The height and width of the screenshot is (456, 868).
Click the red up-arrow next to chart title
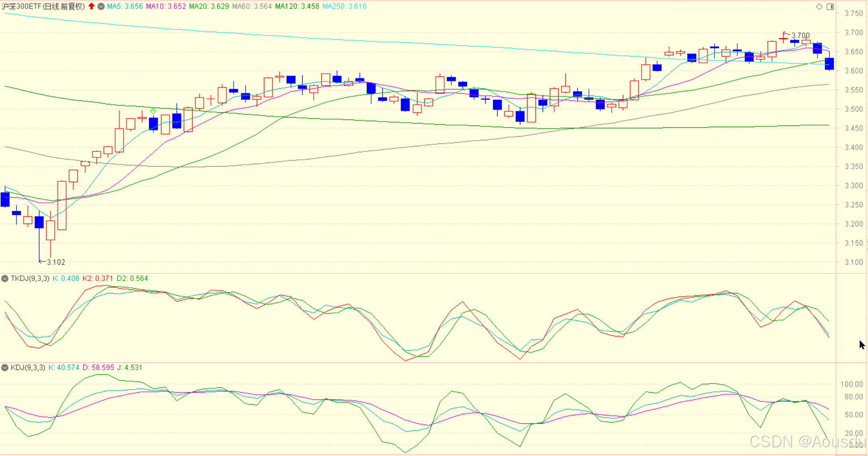[92, 6]
